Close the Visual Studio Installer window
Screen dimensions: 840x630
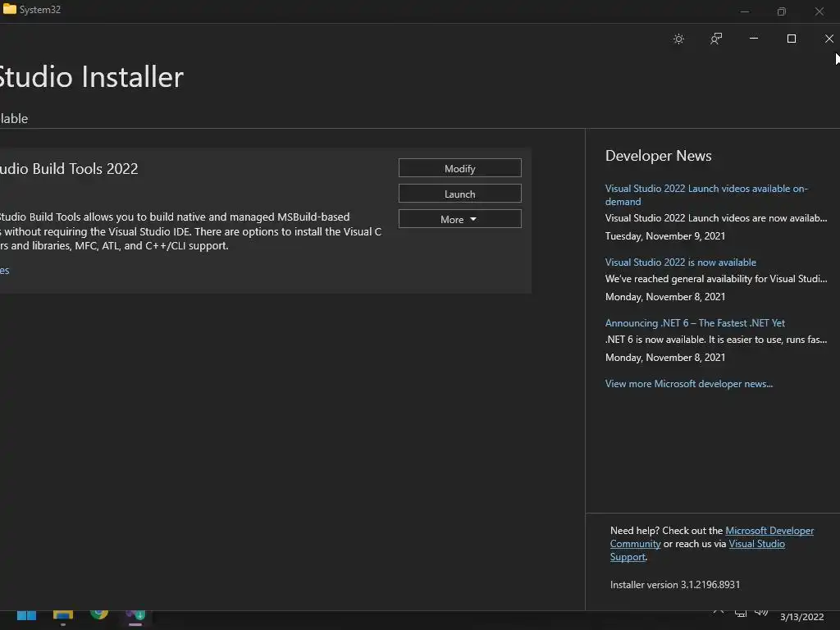click(829, 39)
